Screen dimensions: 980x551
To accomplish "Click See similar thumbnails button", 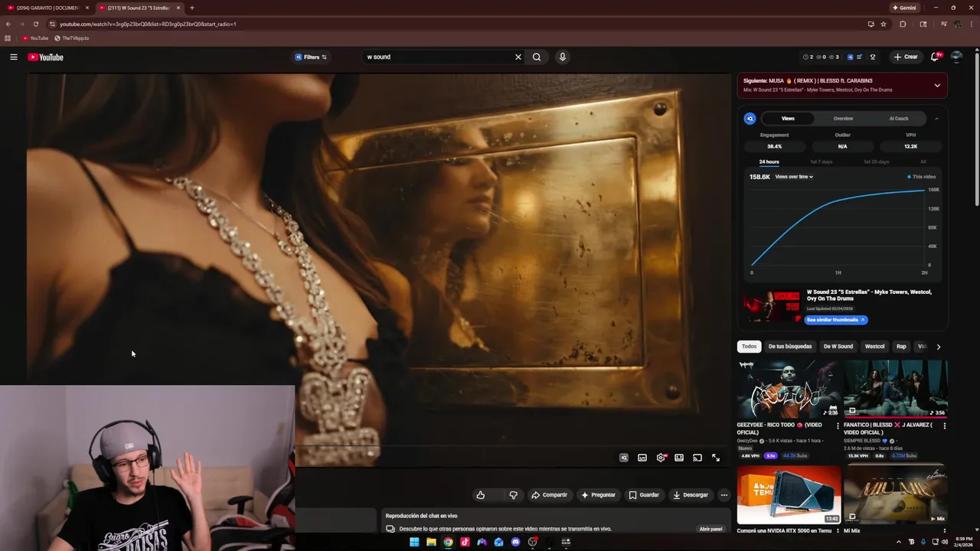I will [x=835, y=320].
